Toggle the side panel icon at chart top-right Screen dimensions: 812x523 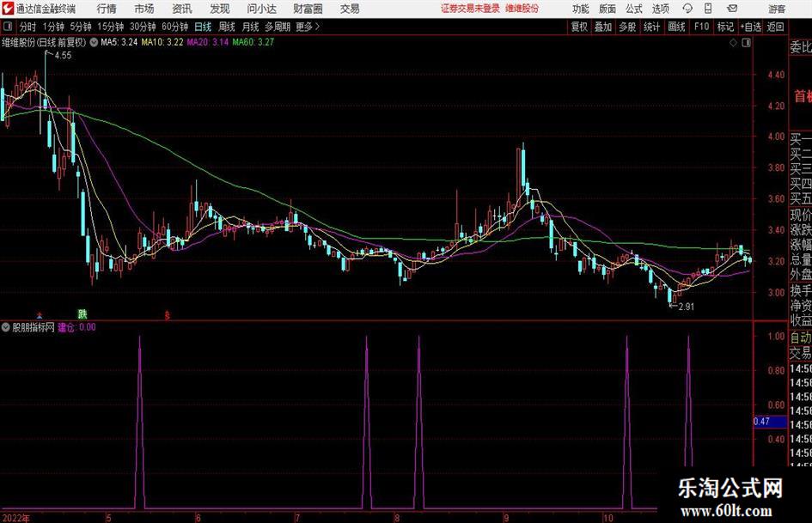coord(746,42)
